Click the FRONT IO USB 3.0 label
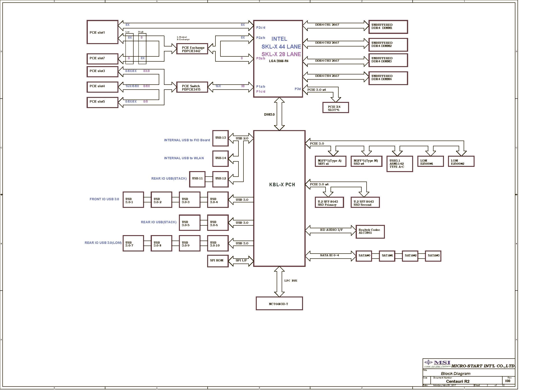The image size is (555, 392). point(104,199)
